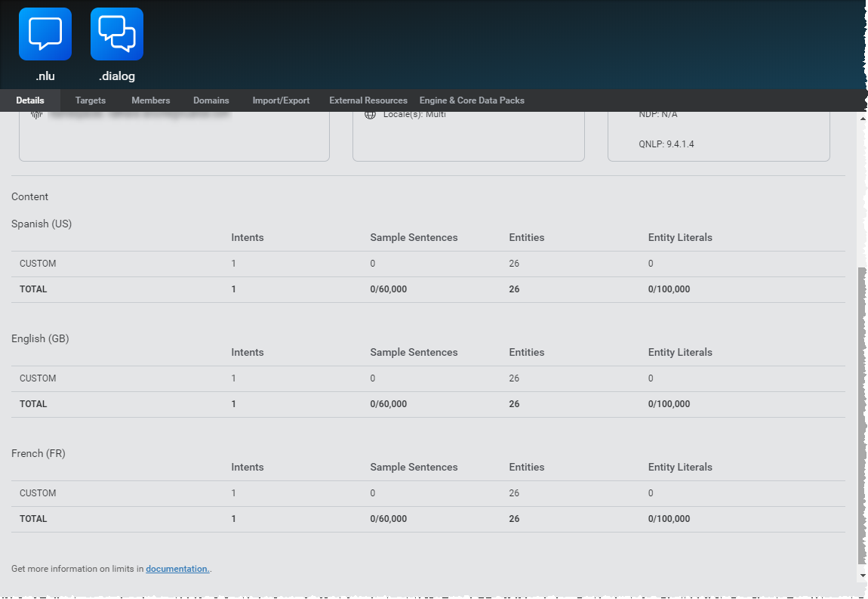Open the External Resources tab
Viewport: 868px width, 599px height.
[368, 100]
